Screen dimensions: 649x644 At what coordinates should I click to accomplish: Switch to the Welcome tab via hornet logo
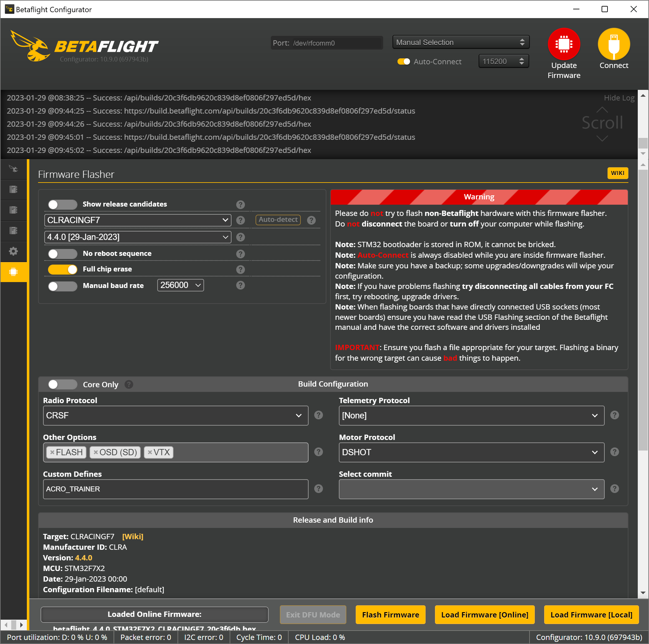pos(13,169)
